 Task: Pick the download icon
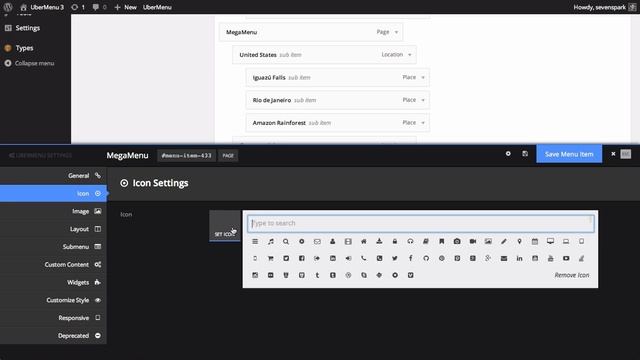(x=379, y=242)
